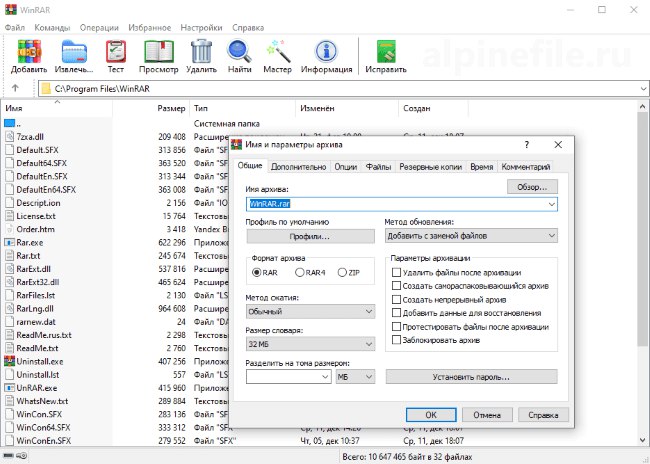Image resolution: width=650 pixels, height=464 pixels.
Task: Enable Создать непрерывный архив checkbox
Action: click(x=396, y=299)
